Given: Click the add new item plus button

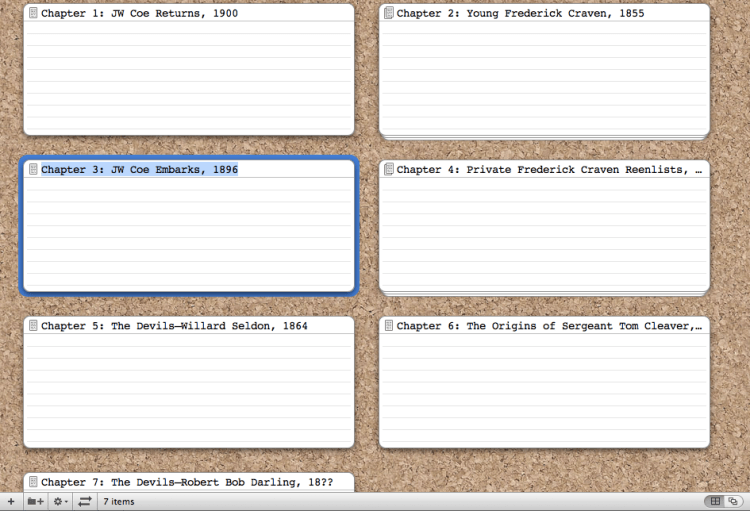Looking at the screenshot, I should 10,501.
